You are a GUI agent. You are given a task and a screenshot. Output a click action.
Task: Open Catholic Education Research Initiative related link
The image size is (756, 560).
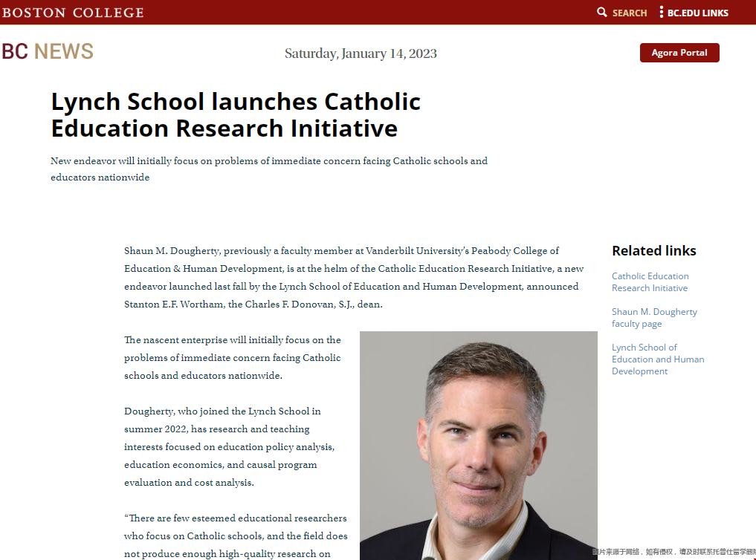650,282
